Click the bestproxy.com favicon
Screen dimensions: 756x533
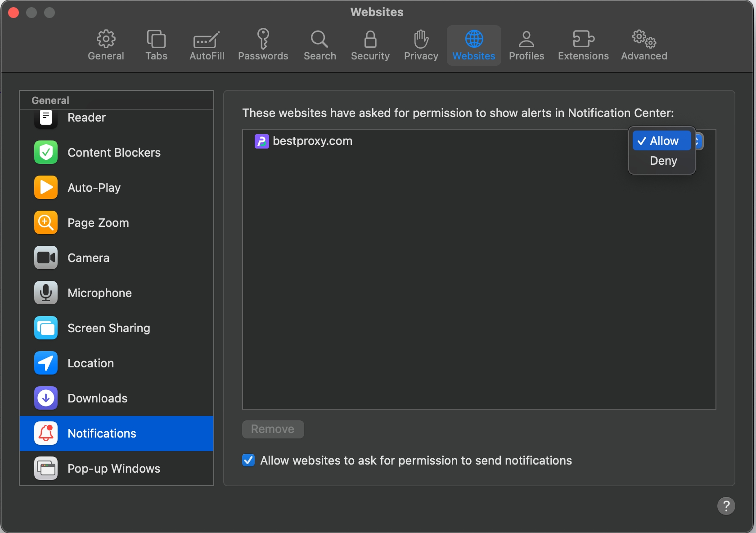[x=262, y=141]
